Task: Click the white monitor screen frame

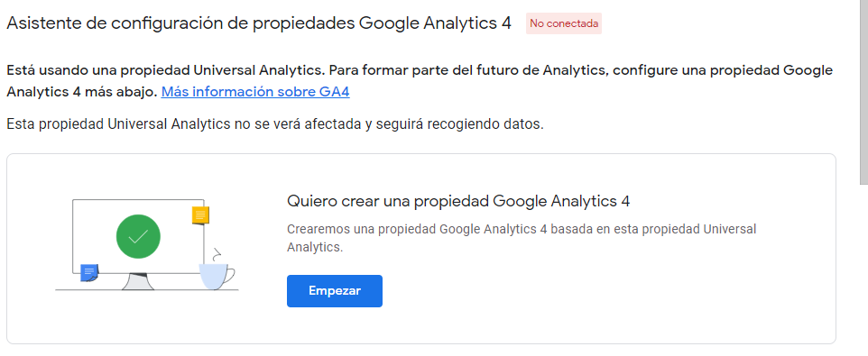Action: pos(138,237)
